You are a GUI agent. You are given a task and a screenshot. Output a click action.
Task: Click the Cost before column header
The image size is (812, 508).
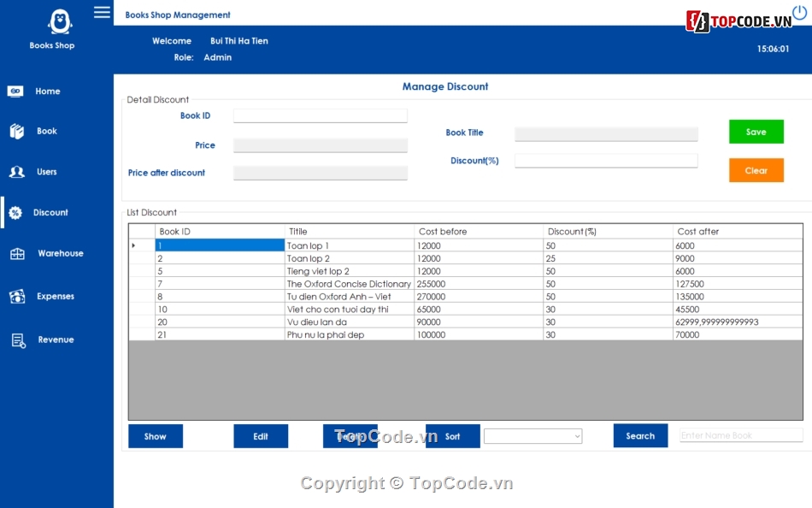tap(479, 231)
